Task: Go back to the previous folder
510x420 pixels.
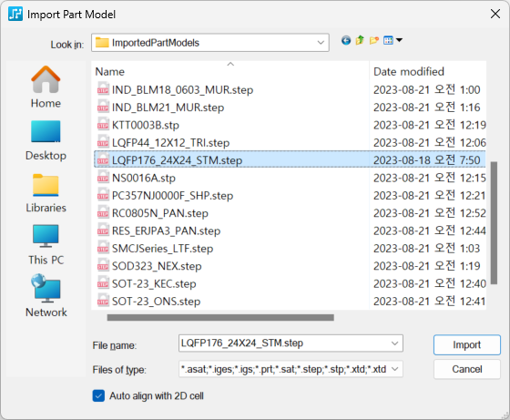Action: tap(346, 40)
